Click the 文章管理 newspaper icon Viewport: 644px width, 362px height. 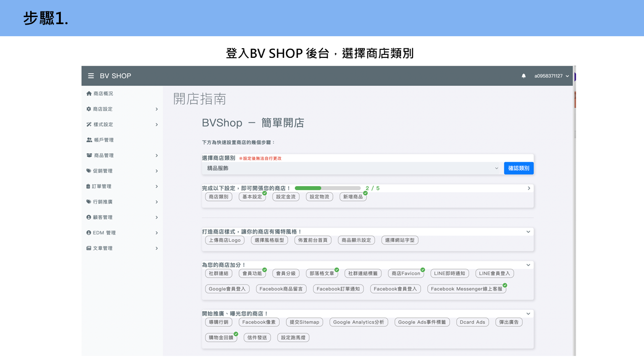point(89,248)
